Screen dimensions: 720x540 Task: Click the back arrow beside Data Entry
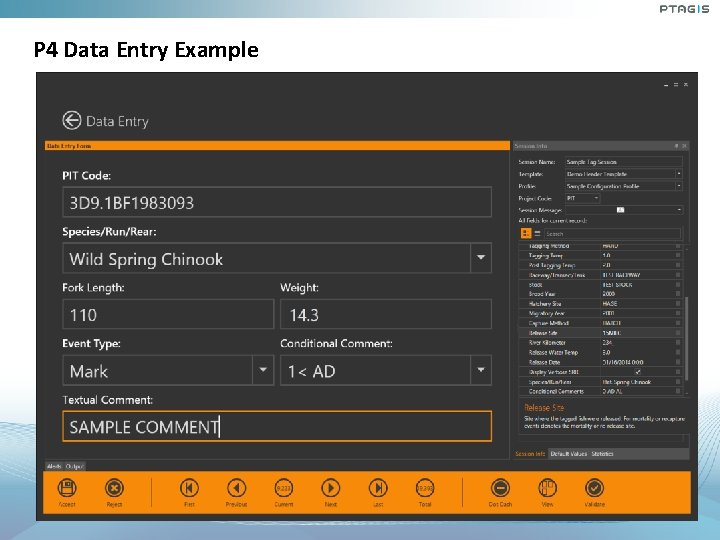click(x=72, y=121)
